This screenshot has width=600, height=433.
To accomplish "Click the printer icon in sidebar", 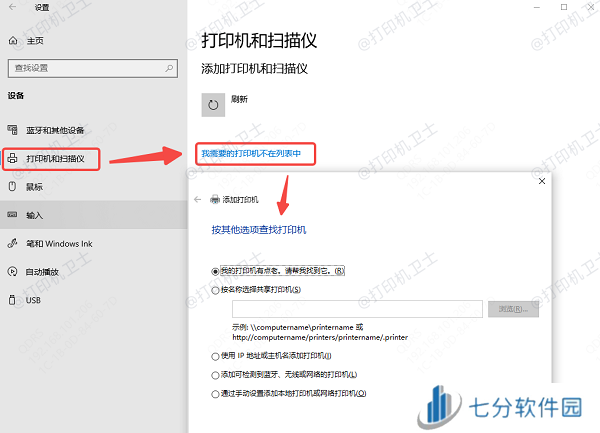I will [12, 158].
